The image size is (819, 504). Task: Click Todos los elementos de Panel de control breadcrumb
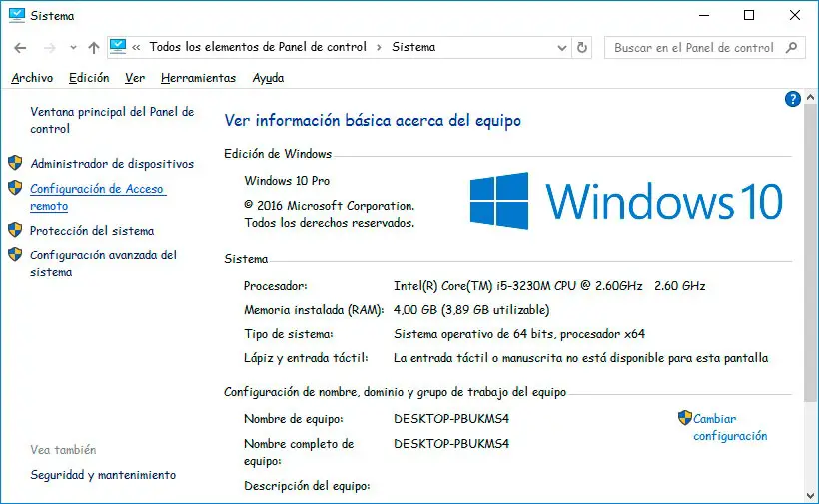point(258,47)
